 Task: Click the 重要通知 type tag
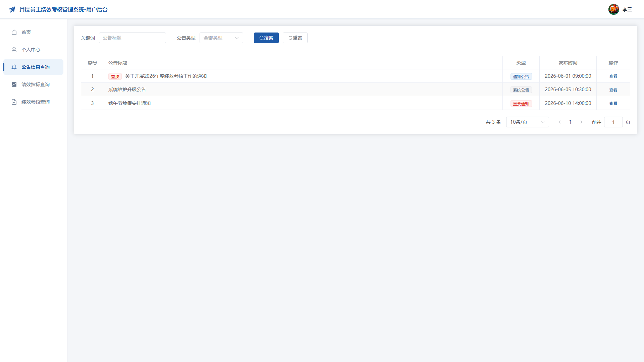click(x=521, y=104)
